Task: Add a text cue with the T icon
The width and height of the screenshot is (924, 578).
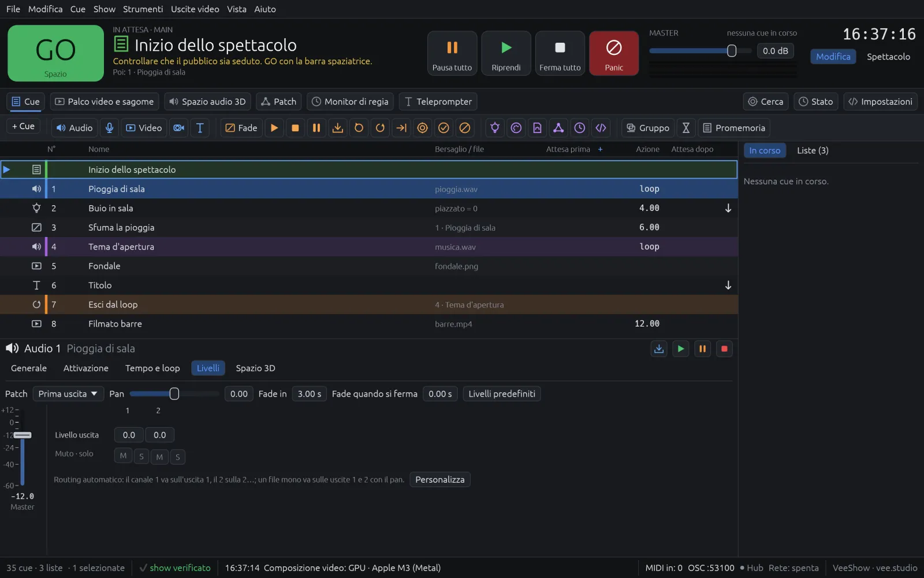Action: pyautogui.click(x=200, y=128)
